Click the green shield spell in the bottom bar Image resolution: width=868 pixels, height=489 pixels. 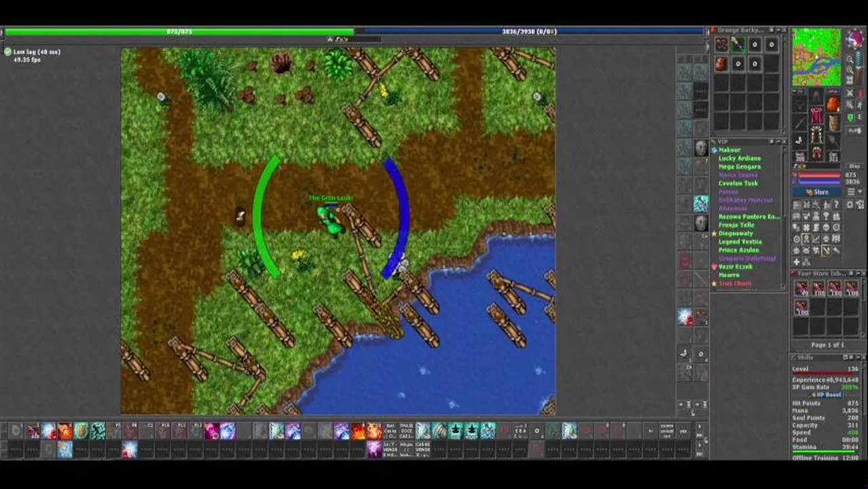point(81,430)
